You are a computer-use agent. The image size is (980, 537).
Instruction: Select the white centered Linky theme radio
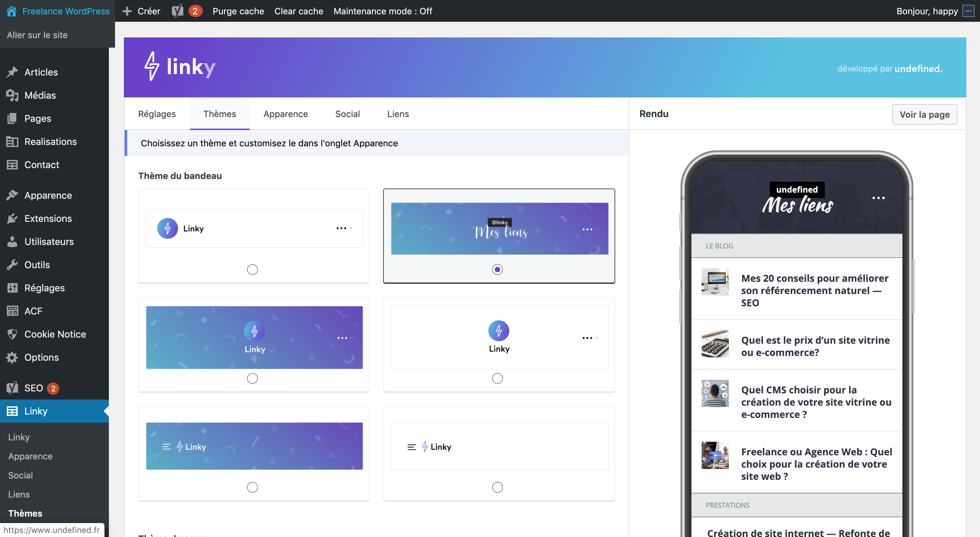tap(497, 378)
